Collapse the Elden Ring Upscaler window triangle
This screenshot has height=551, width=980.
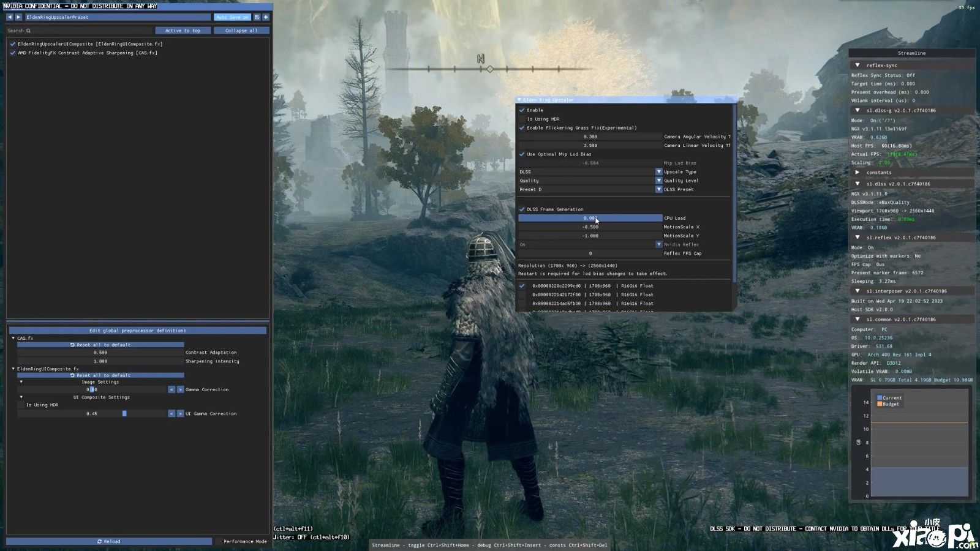(519, 100)
